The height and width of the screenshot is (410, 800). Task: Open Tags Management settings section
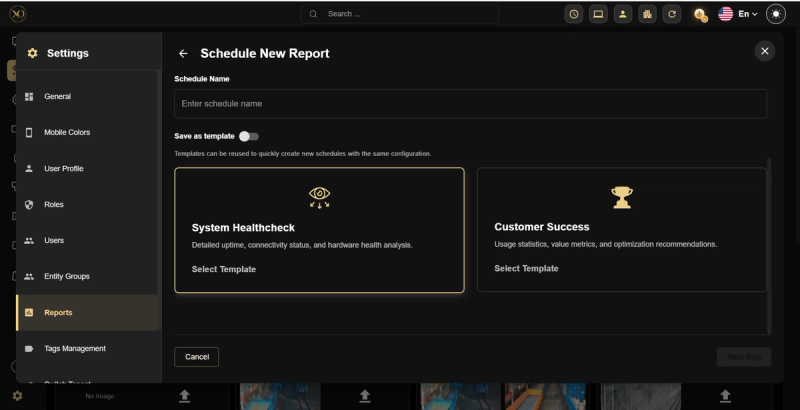click(x=87, y=349)
